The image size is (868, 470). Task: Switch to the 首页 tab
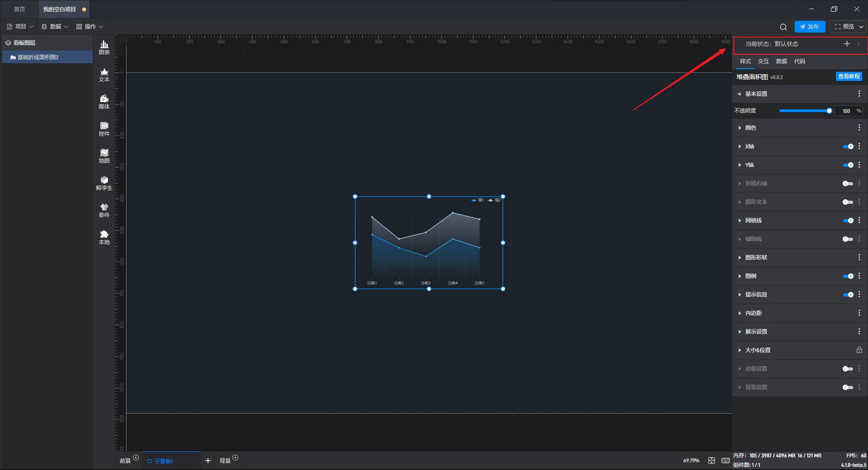tap(19, 9)
